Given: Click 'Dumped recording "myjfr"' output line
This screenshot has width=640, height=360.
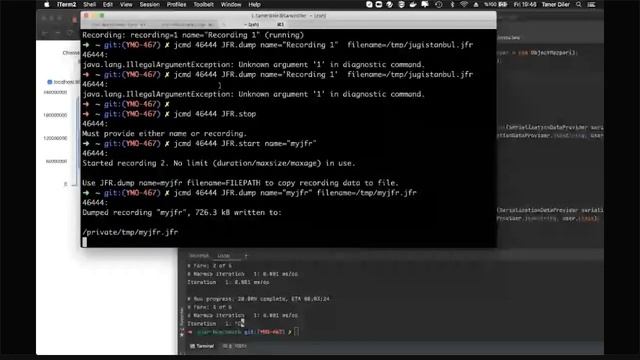Looking at the screenshot, I should [x=182, y=213].
